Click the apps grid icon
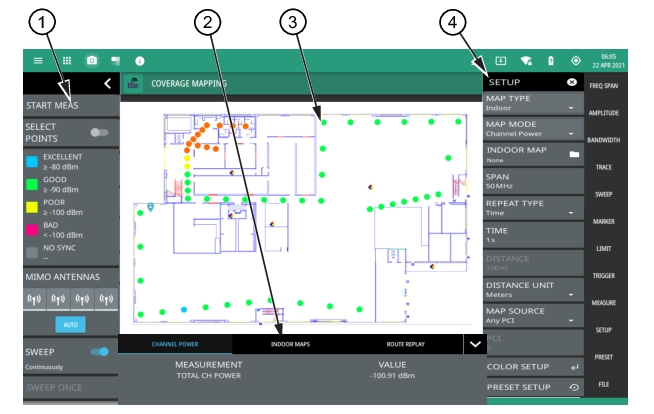 pos(67,60)
